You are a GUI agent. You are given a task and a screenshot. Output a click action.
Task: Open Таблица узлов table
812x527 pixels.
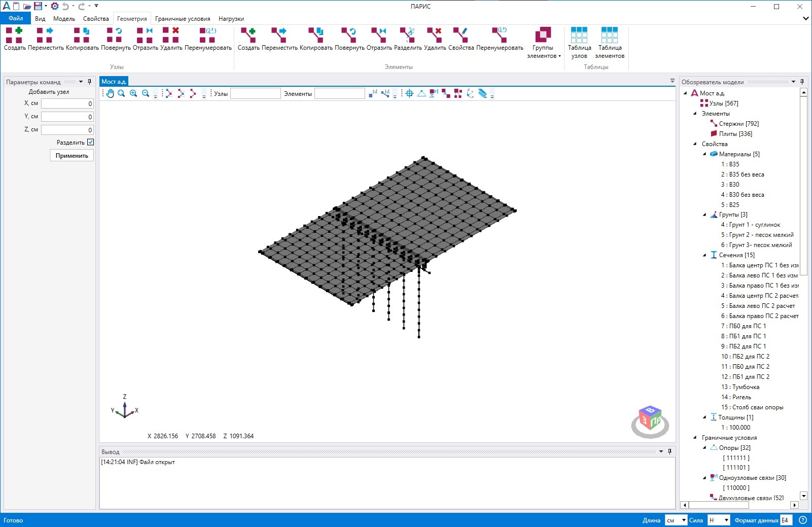pos(579,43)
